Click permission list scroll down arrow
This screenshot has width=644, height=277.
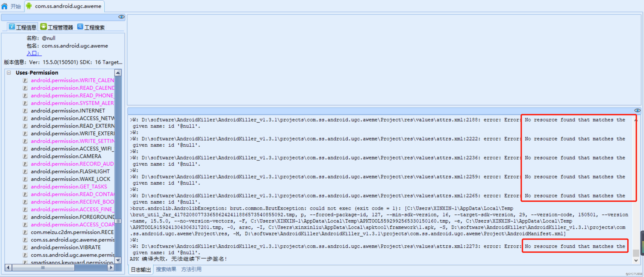[x=118, y=260]
